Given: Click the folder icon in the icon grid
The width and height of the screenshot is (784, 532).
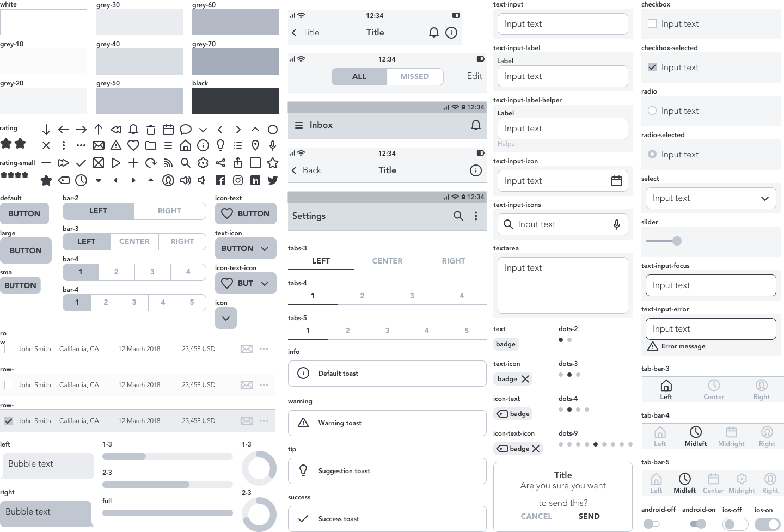Looking at the screenshot, I should click(151, 145).
